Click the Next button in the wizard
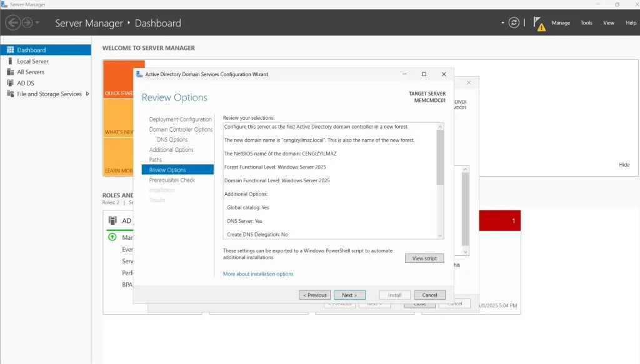640x364 pixels. coord(349,295)
